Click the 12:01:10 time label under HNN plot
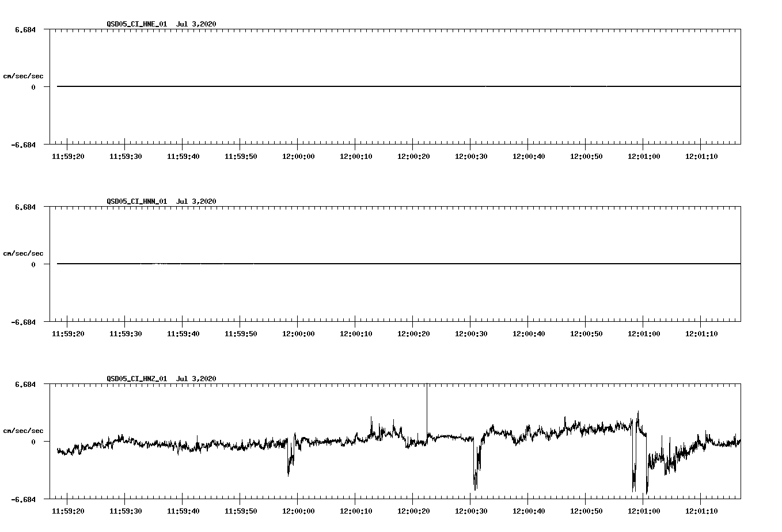This screenshot has width=782, height=532. tap(701, 333)
